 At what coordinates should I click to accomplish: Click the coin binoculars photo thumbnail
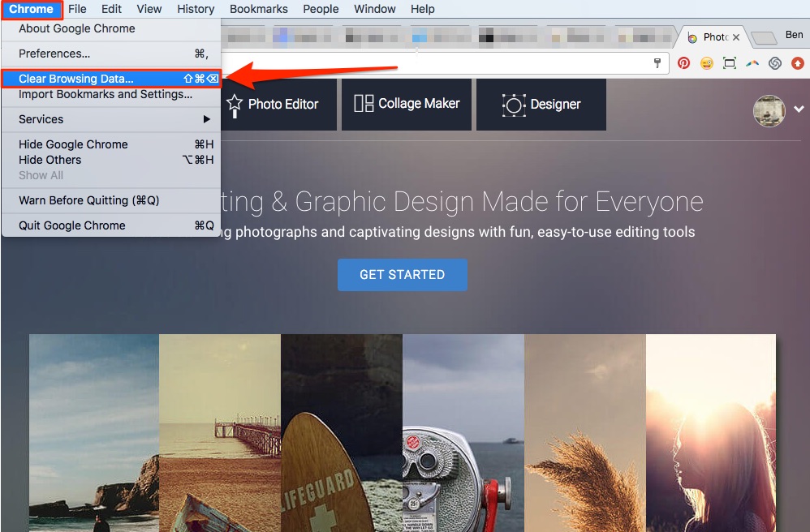tap(463, 433)
